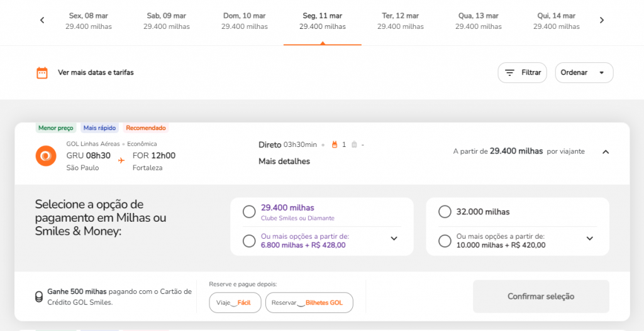
Task: Click the Confirmar seleção button
Action: (x=541, y=296)
